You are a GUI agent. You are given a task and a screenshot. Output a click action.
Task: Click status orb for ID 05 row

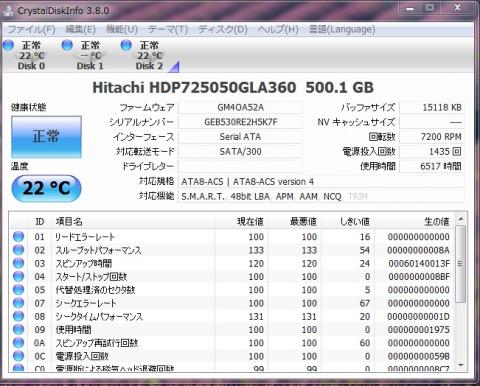(x=18, y=290)
